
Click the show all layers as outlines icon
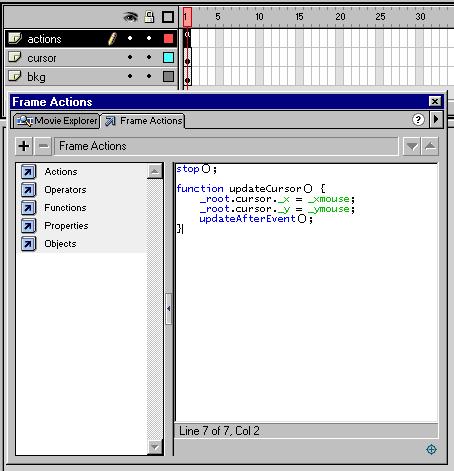click(168, 17)
